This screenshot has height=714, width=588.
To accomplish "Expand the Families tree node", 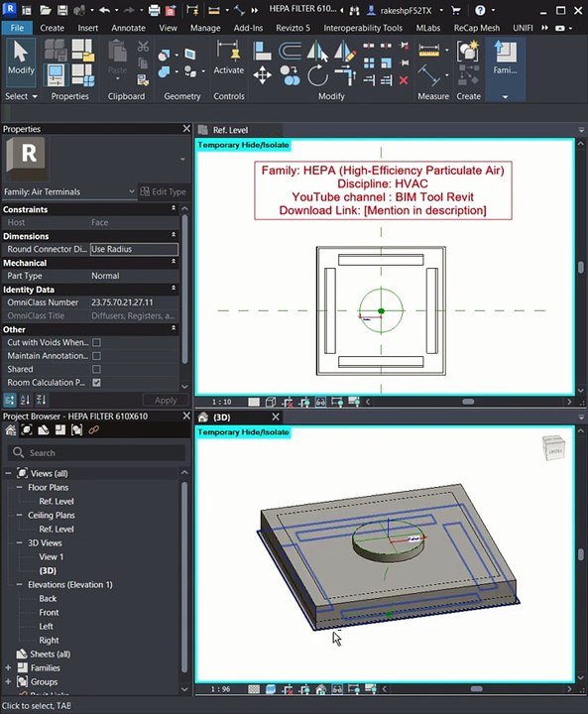I will point(8,668).
